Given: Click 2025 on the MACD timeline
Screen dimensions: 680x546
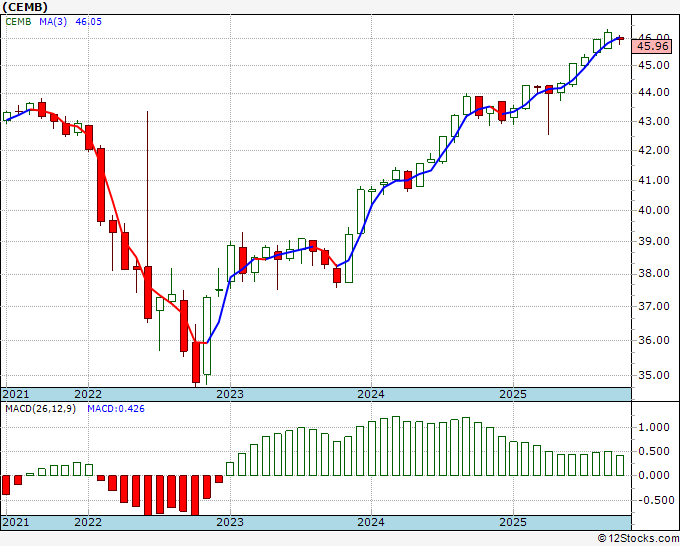Looking at the screenshot, I should click(x=513, y=522).
